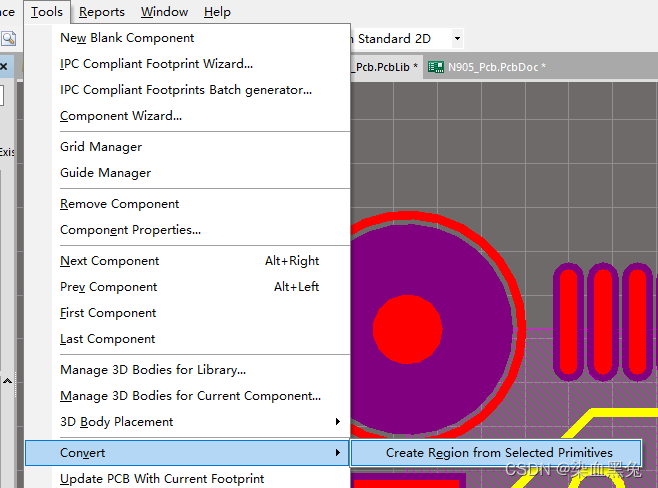The width and height of the screenshot is (658, 488).
Task: Click the magnifier toolbar icon
Action: coord(8,39)
